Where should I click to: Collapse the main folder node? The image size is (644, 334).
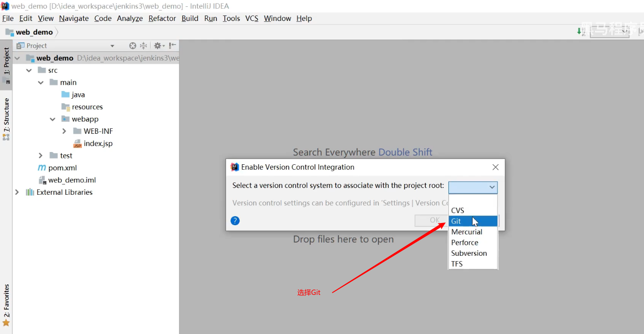pyautogui.click(x=41, y=82)
